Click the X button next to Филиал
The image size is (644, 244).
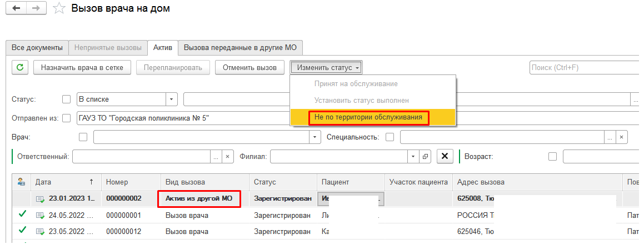pyautogui.click(x=445, y=157)
